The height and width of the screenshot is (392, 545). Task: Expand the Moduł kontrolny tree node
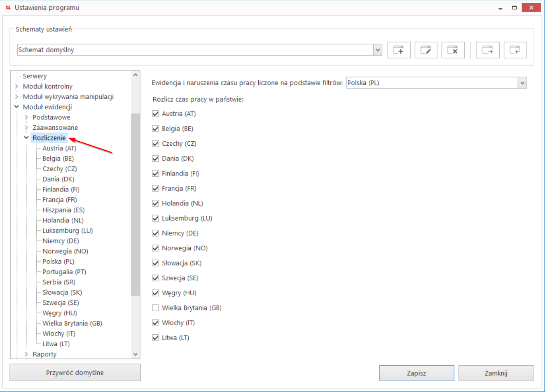coord(16,86)
